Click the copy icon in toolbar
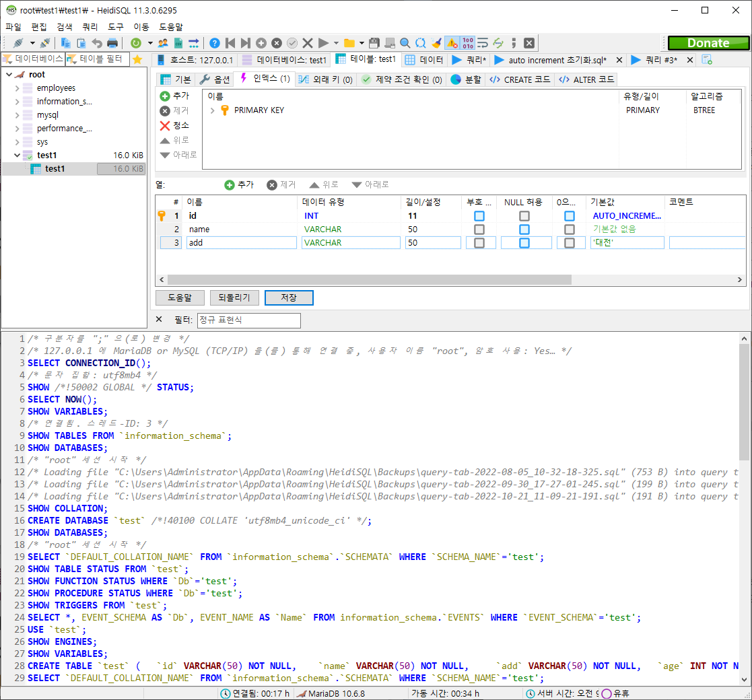Image resolution: width=752 pixels, height=700 pixels. pyautogui.click(x=66, y=43)
